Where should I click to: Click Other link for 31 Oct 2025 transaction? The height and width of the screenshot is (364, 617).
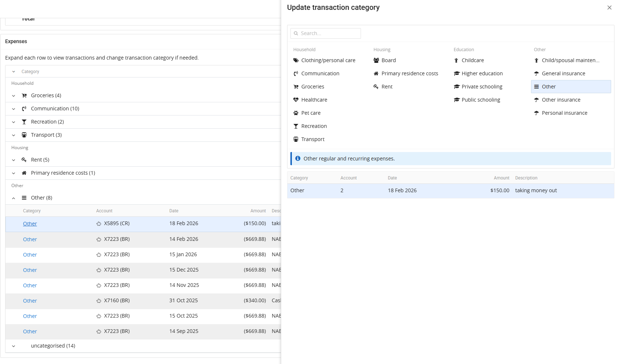pos(30,301)
